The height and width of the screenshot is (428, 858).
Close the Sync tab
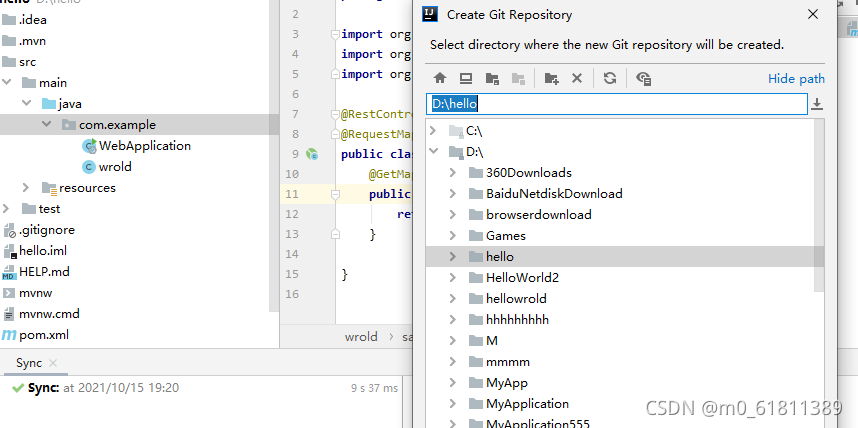[x=53, y=363]
